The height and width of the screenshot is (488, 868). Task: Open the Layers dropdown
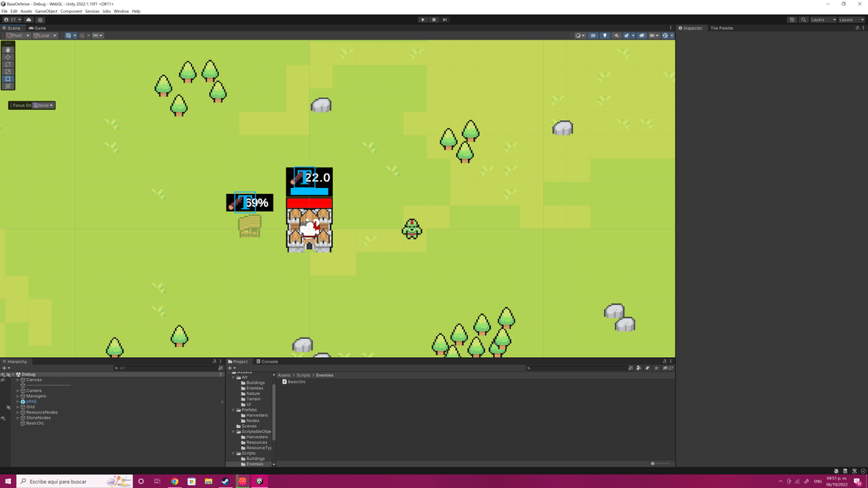[x=823, y=20]
